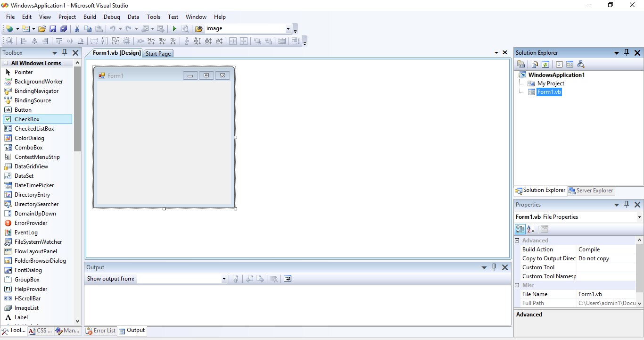Toggle Categorized view in Properties panel
This screenshot has width=644, height=340.
coord(520,229)
